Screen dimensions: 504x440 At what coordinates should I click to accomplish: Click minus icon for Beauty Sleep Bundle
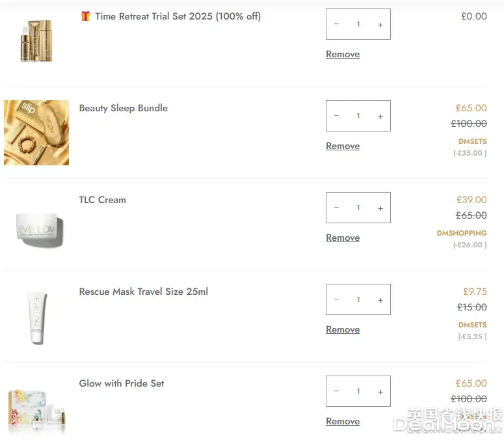click(336, 117)
